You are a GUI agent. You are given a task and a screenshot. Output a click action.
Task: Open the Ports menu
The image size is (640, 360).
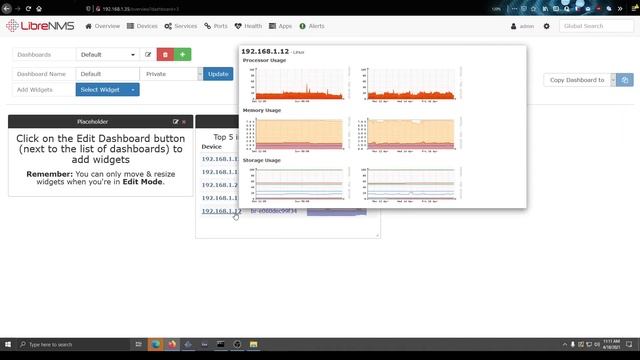pos(216,26)
